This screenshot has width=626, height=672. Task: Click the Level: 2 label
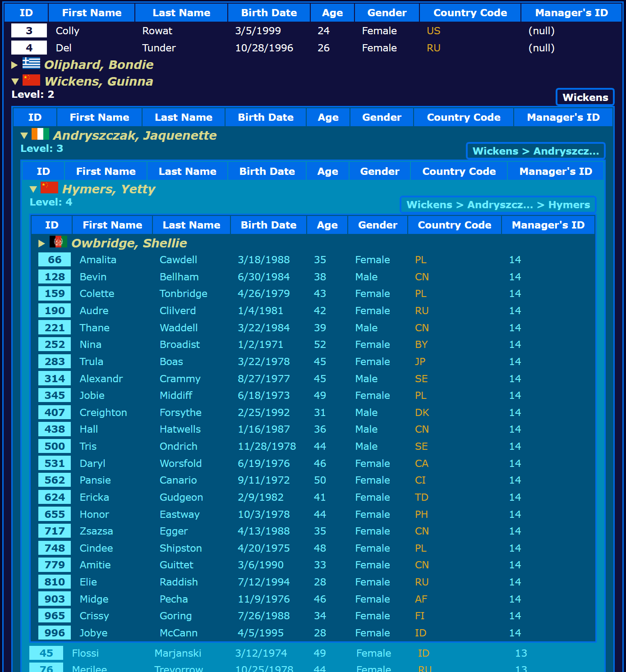click(x=32, y=94)
